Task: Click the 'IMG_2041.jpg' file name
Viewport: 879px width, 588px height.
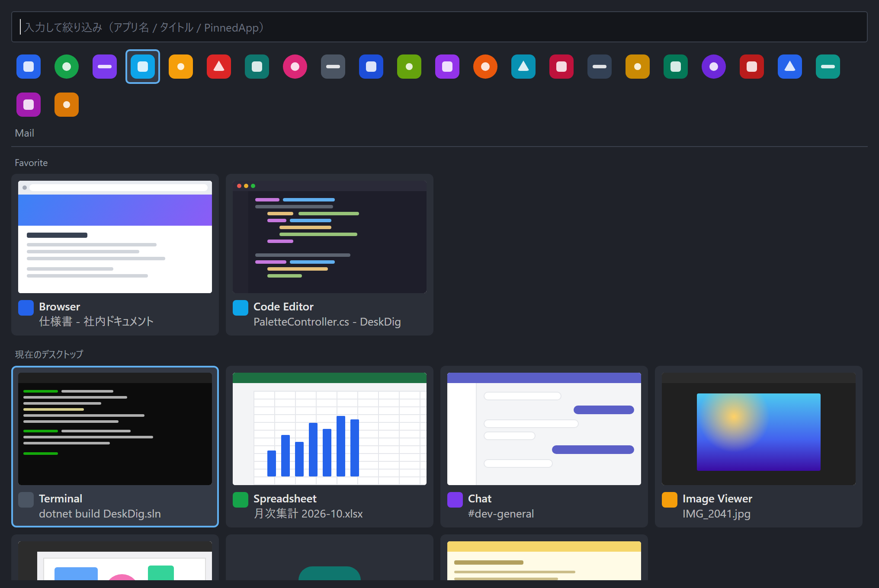Action: [716, 514]
